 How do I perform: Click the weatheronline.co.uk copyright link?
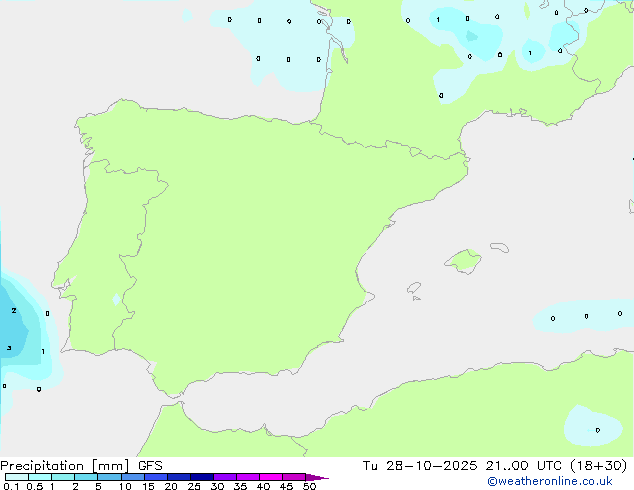pos(550,481)
